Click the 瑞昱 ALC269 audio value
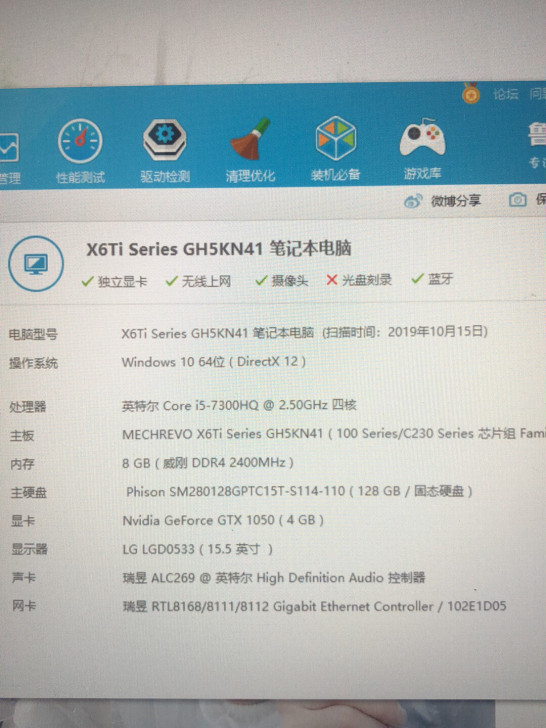The height and width of the screenshot is (728, 546). (274, 578)
